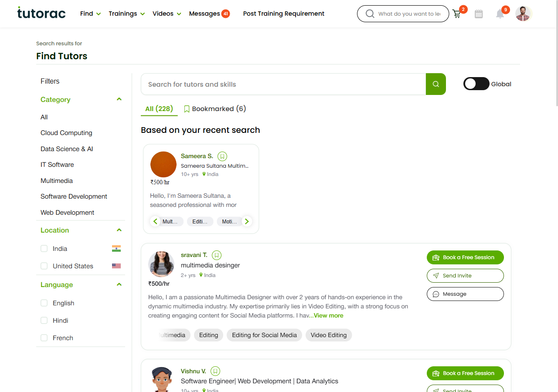Open the Trainings dropdown menu
The height and width of the screenshot is (392, 558).
click(126, 14)
